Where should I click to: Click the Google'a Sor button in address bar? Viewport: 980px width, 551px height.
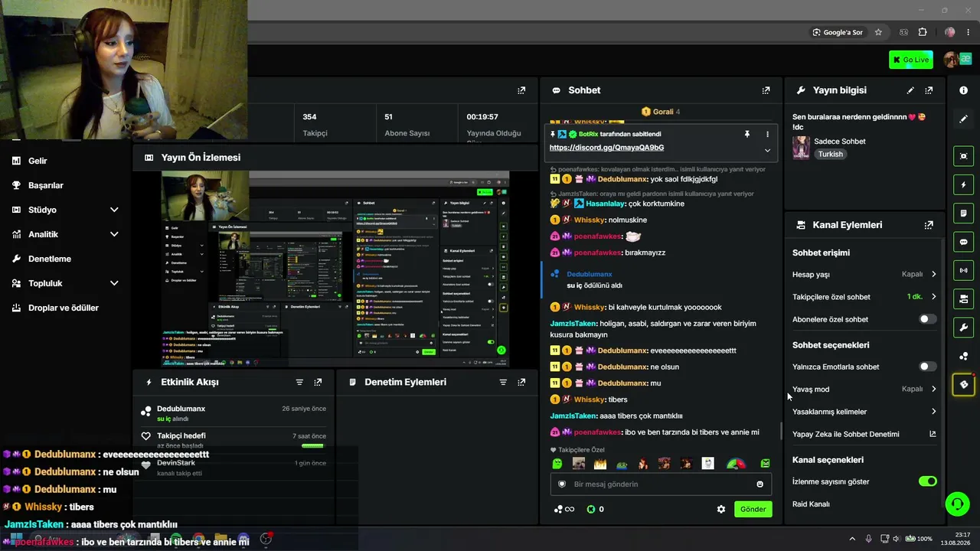(838, 32)
